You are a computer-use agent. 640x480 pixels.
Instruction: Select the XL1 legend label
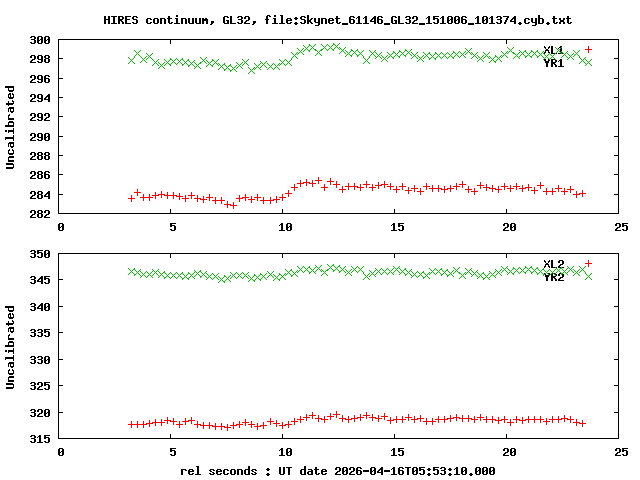[x=553, y=50]
